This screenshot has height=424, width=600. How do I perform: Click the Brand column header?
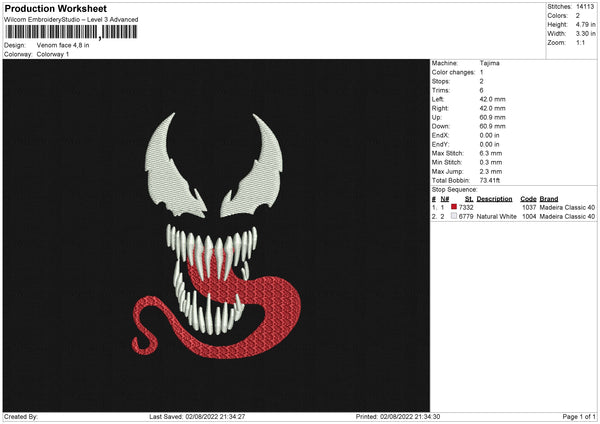pyautogui.click(x=549, y=198)
